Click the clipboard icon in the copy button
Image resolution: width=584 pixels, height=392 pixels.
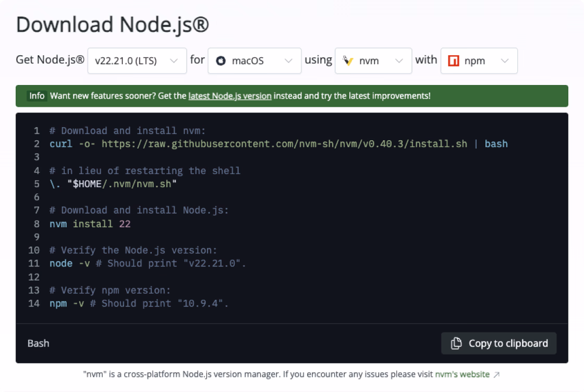point(456,343)
